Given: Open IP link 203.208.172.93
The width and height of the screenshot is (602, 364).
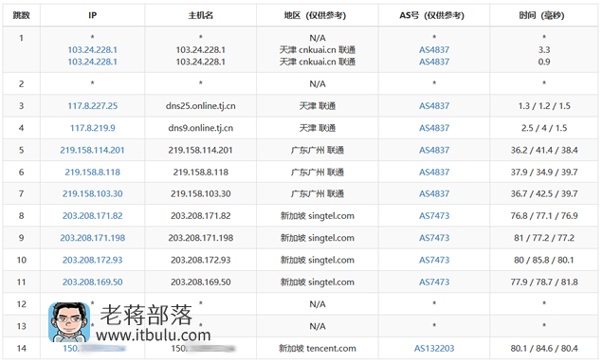Looking at the screenshot, I should pyautogui.click(x=93, y=260).
